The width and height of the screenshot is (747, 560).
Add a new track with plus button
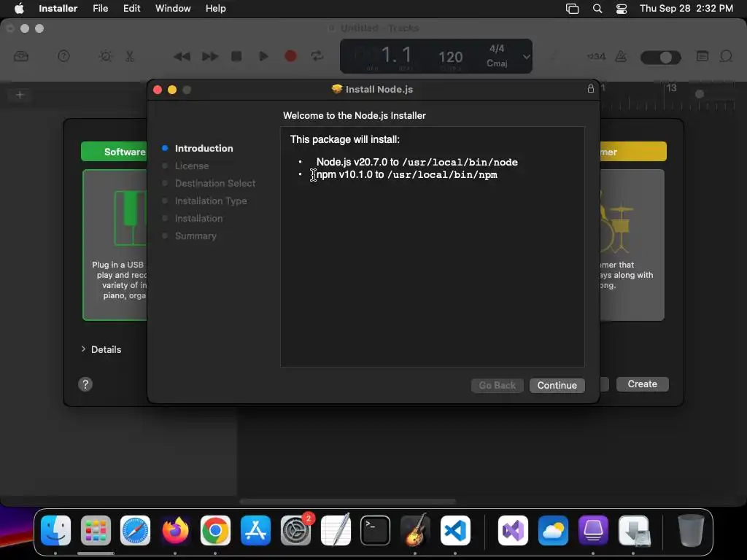click(x=20, y=95)
